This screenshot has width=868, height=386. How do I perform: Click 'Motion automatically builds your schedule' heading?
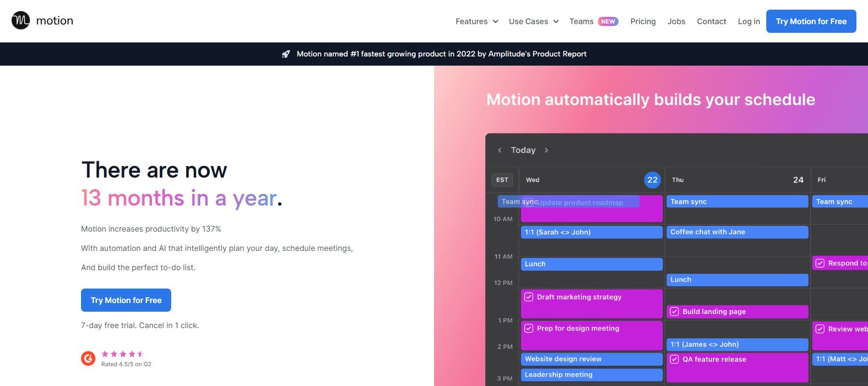(651, 99)
